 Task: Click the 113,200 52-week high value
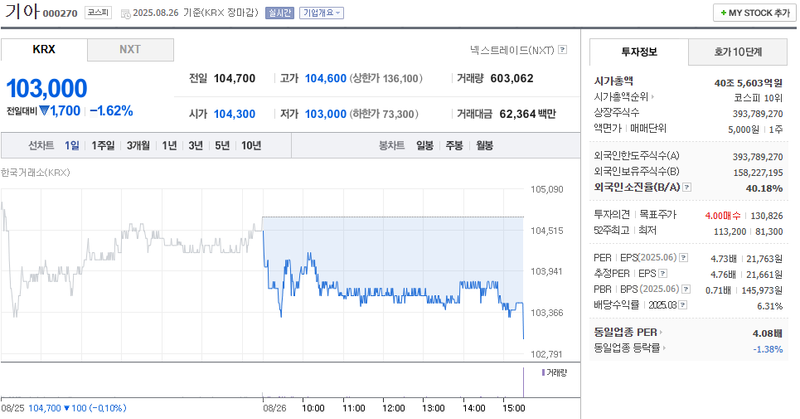pyautogui.click(x=730, y=232)
